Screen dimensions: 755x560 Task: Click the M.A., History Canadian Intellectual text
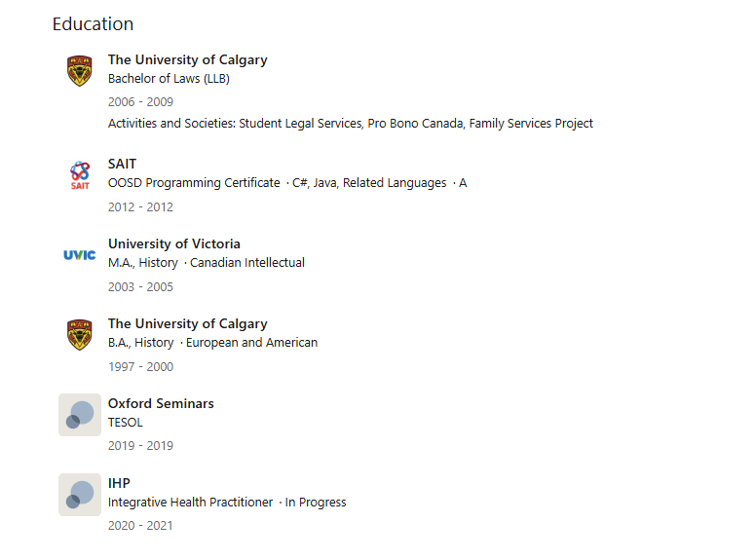(x=206, y=263)
